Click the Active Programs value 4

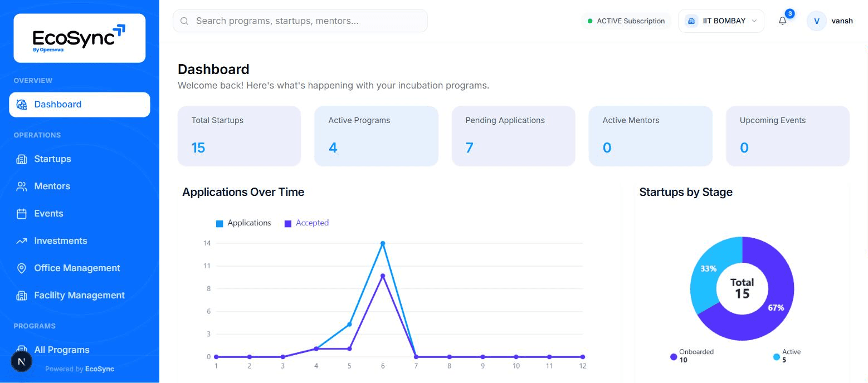pos(333,148)
